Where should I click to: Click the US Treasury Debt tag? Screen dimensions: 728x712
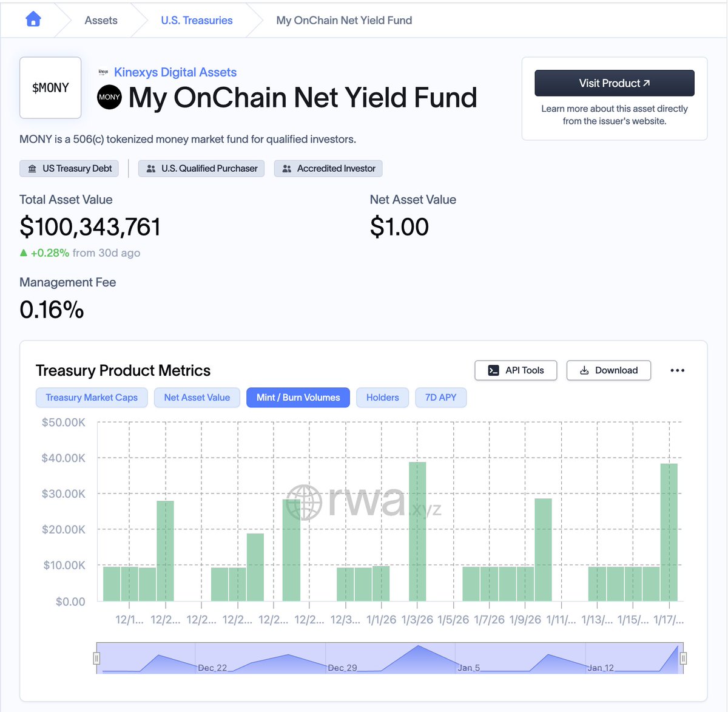pyautogui.click(x=69, y=168)
